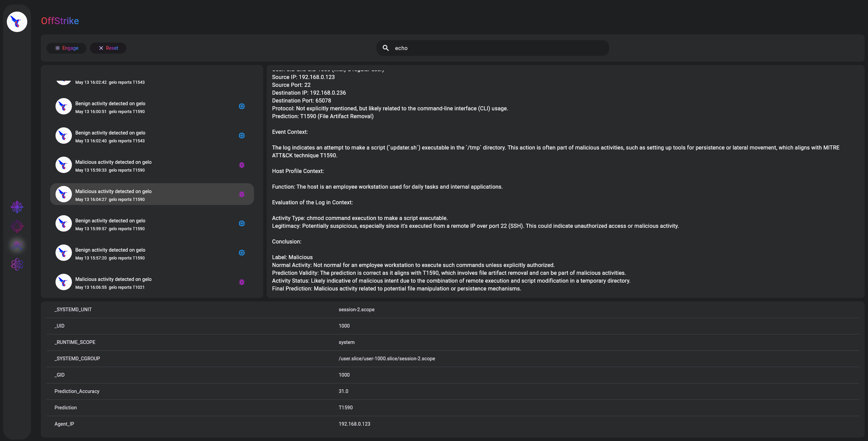Click the benign chip icon for 15:57:20 alert

[x=242, y=253]
